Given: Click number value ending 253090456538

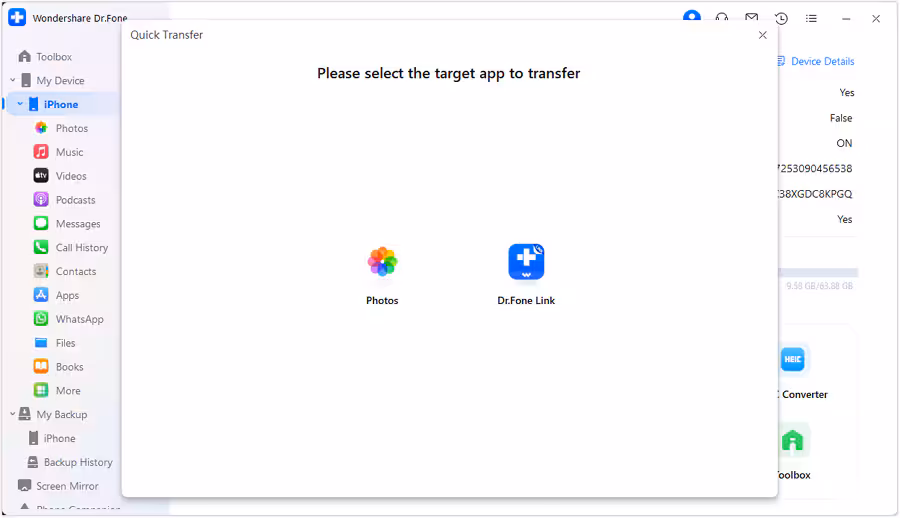Looking at the screenshot, I should [x=815, y=168].
